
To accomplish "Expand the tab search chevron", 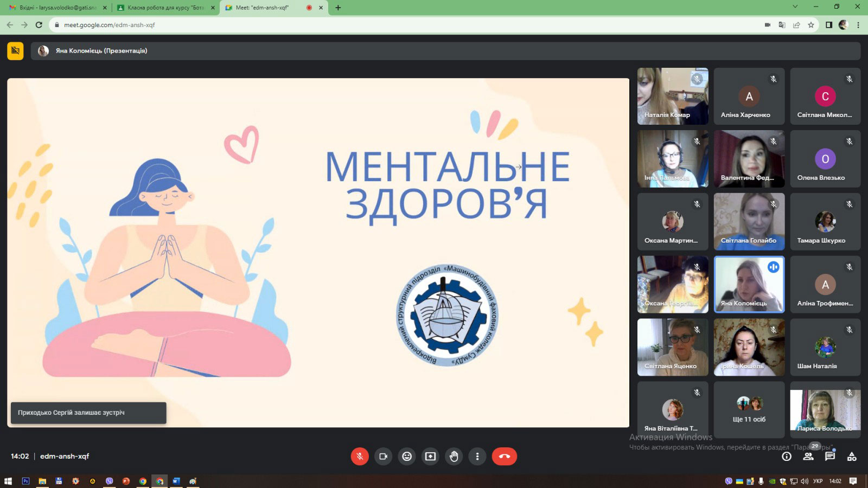I will [x=795, y=7].
